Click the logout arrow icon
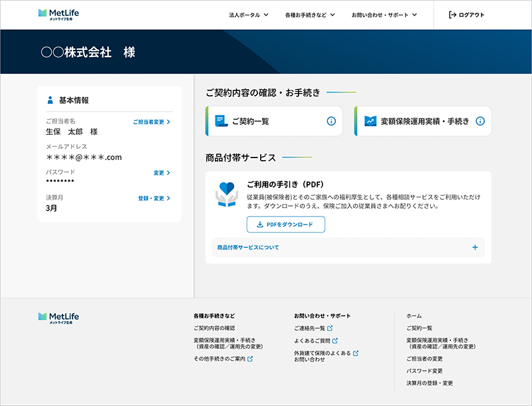 click(x=452, y=15)
